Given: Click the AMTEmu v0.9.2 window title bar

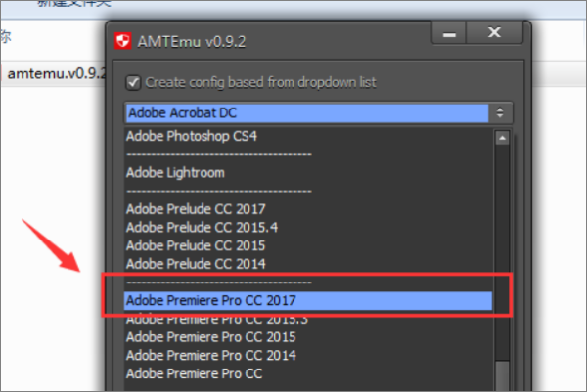Looking at the screenshot, I should pyautogui.click(x=293, y=41).
